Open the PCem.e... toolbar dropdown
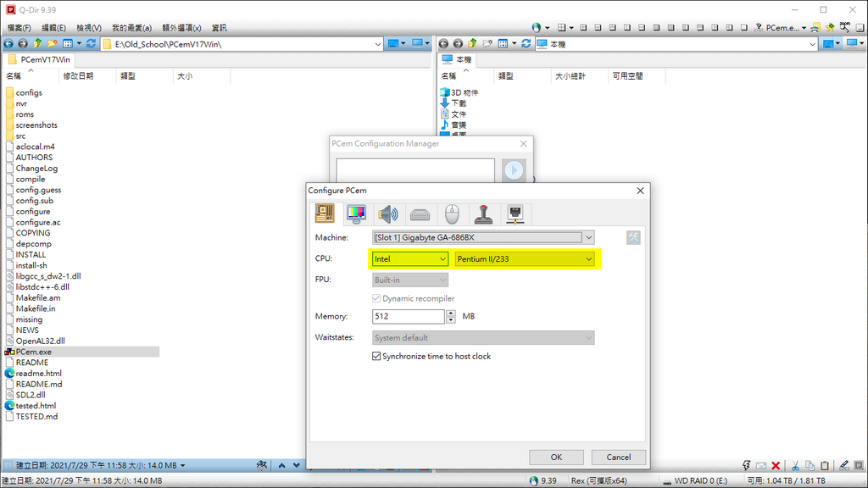Image resolution: width=868 pixels, height=488 pixels. [804, 28]
